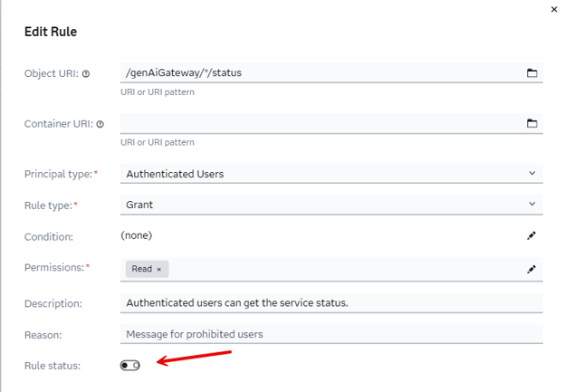The width and height of the screenshot is (565, 392).
Task: Click the Condition label
Action: pyautogui.click(x=49, y=236)
